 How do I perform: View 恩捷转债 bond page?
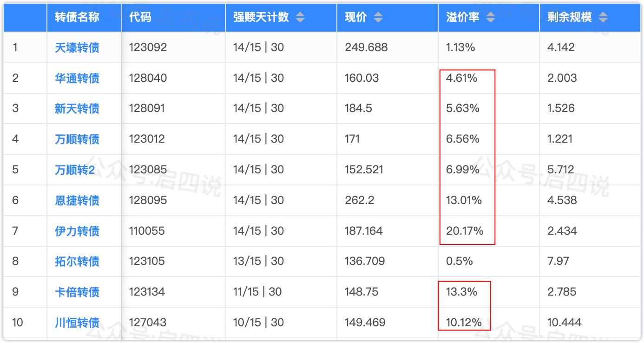(x=77, y=200)
